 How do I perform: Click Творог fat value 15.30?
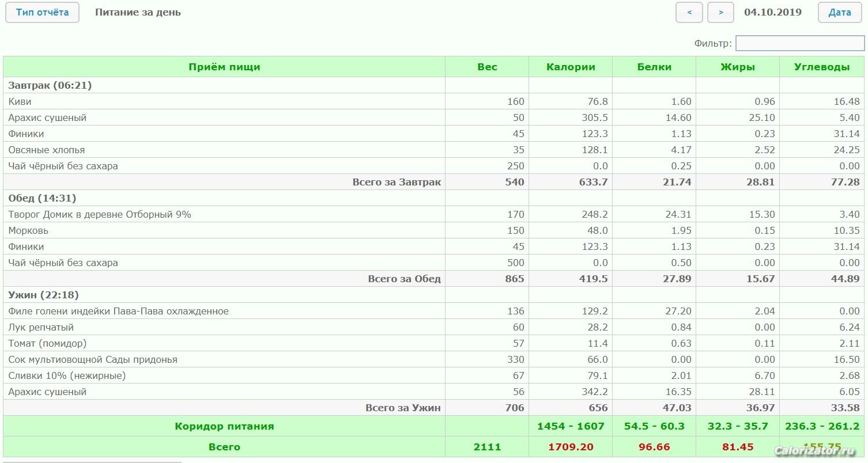(761, 214)
